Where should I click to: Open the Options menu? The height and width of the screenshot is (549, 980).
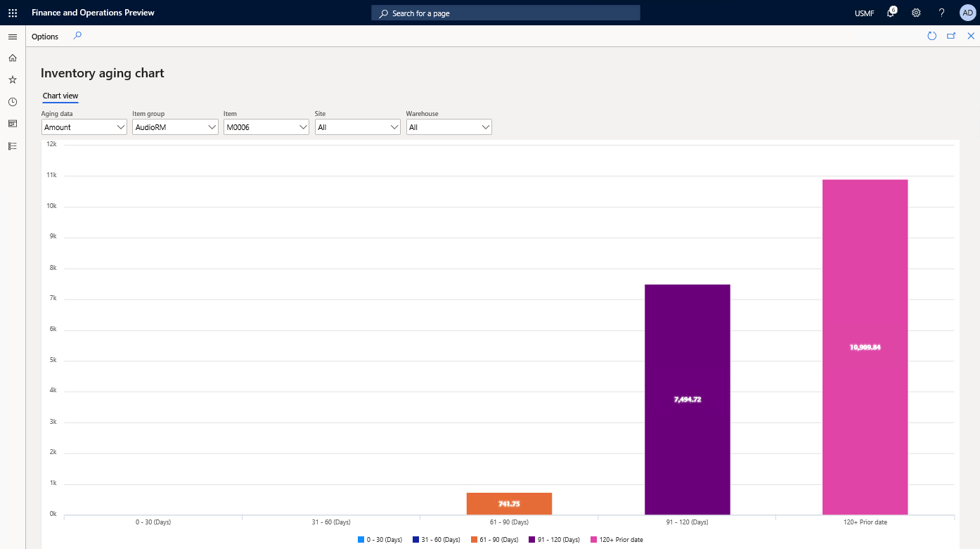(44, 36)
